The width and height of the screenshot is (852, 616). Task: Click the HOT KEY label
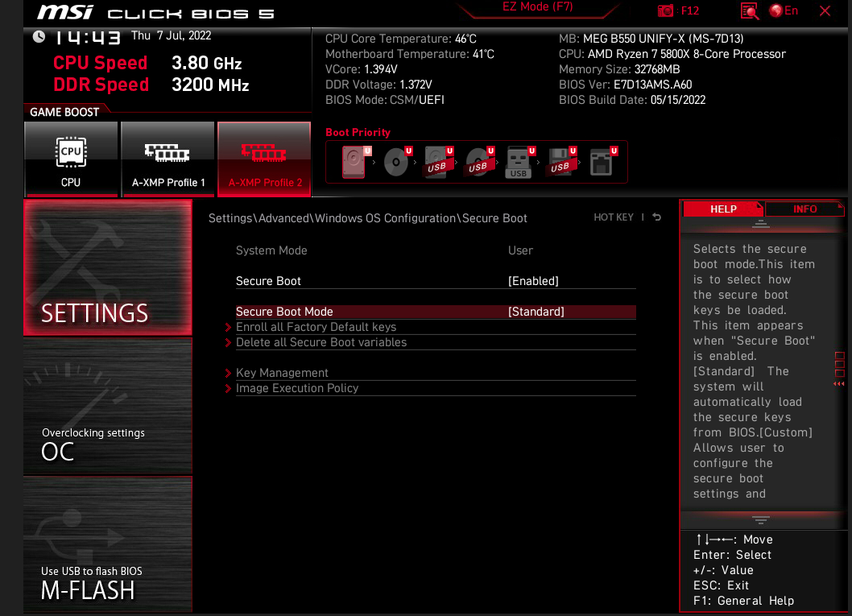click(614, 217)
